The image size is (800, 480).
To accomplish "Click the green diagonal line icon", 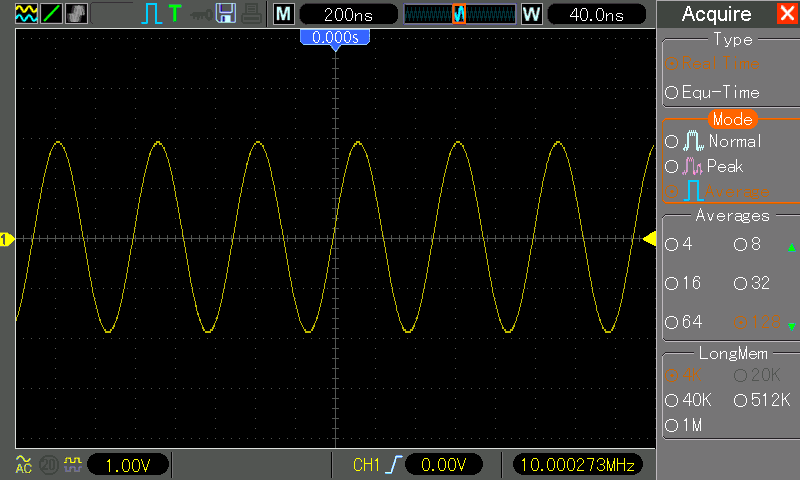I will 51,13.
